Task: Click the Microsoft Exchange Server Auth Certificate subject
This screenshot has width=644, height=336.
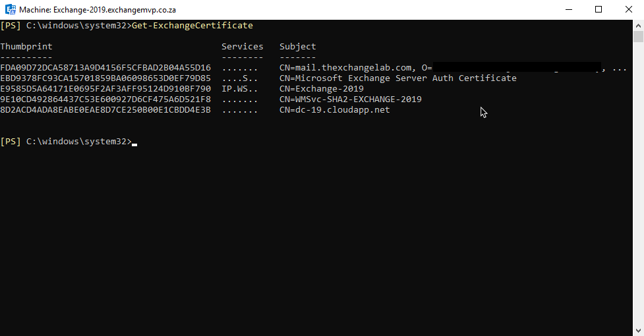Action: (398, 78)
